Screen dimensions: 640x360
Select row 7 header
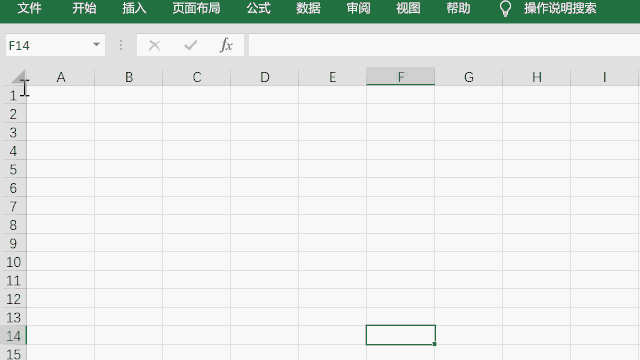[13, 206]
